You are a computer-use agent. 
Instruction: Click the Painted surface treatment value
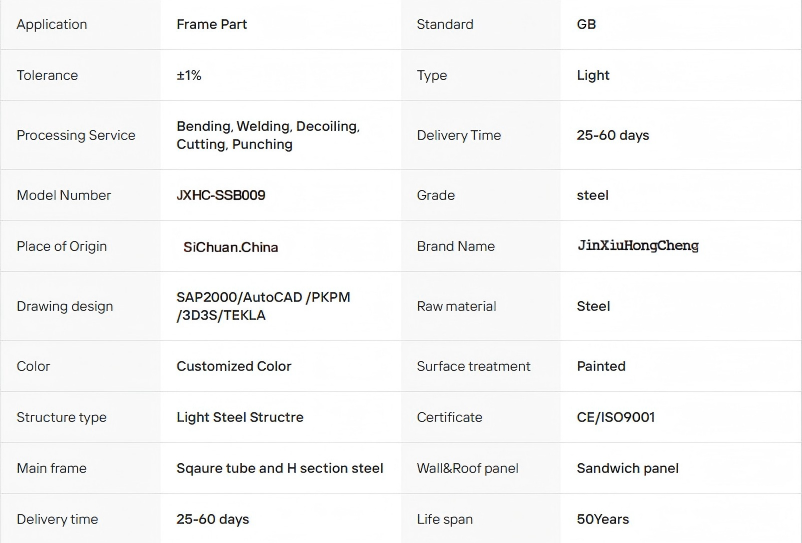(601, 366)
